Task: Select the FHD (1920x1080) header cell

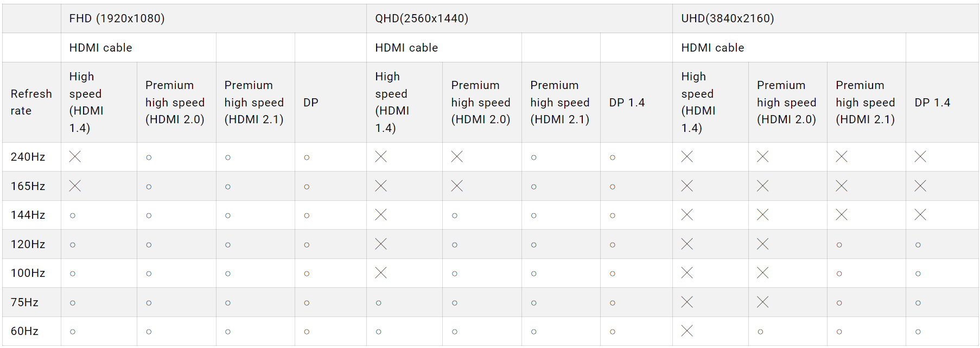Action: point(117,18)
